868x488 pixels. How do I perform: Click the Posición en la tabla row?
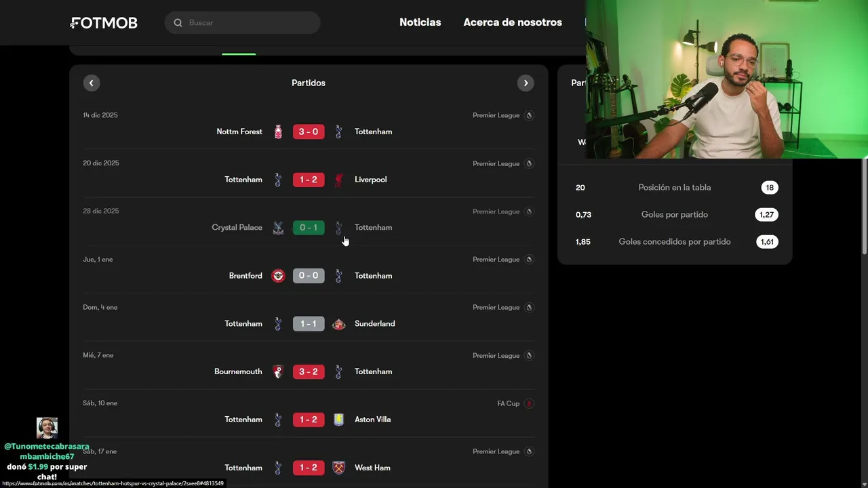(675, 188)
